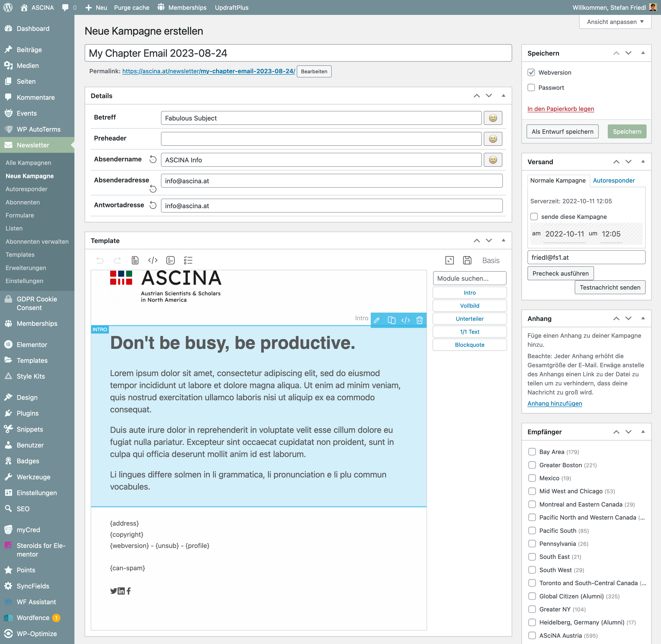Click the undo icon in Template toolbar
Image resolution: width=661 pixels, height=644 pixels.
pyautogui.click(x=100, y=260)
